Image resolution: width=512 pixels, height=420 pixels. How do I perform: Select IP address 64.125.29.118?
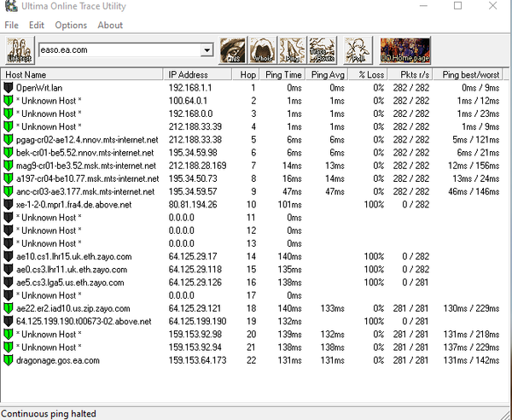coord(195,270)
